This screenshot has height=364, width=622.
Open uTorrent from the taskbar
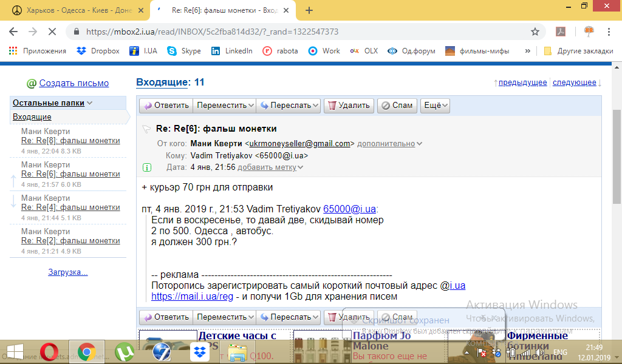coord(124,352)
